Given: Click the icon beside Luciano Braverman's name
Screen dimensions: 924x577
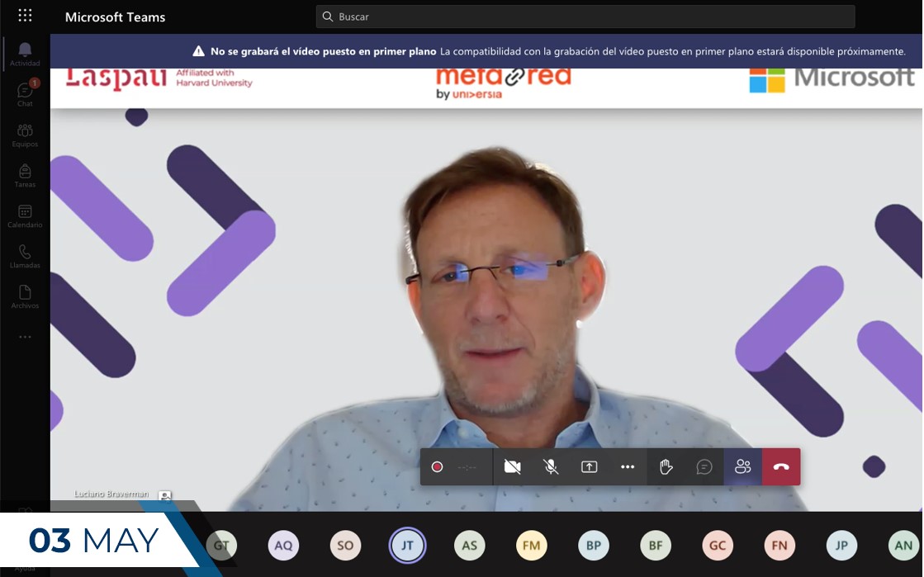Looking at the screenshot, I should pos(166,495).
